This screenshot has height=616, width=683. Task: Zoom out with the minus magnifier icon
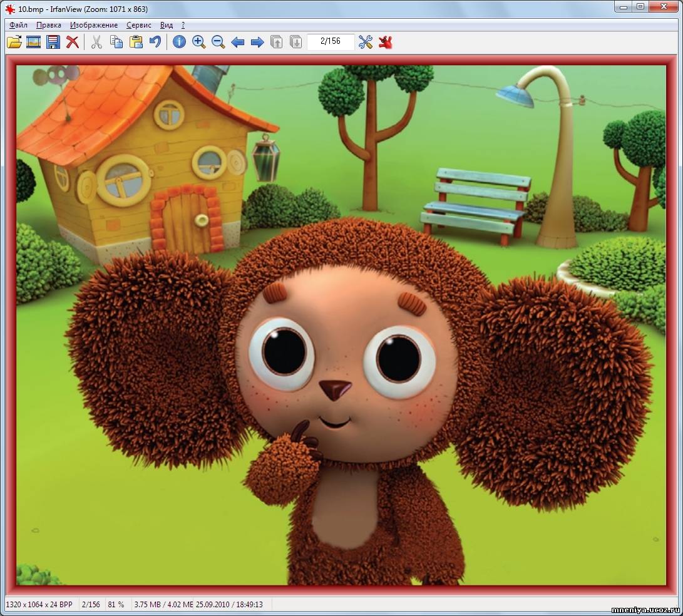point(218,42)
